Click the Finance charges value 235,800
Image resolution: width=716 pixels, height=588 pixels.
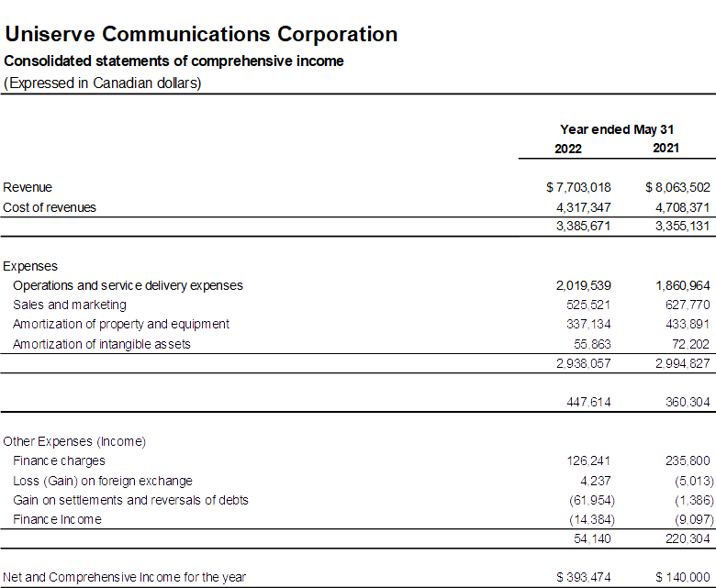click(688, 460)
